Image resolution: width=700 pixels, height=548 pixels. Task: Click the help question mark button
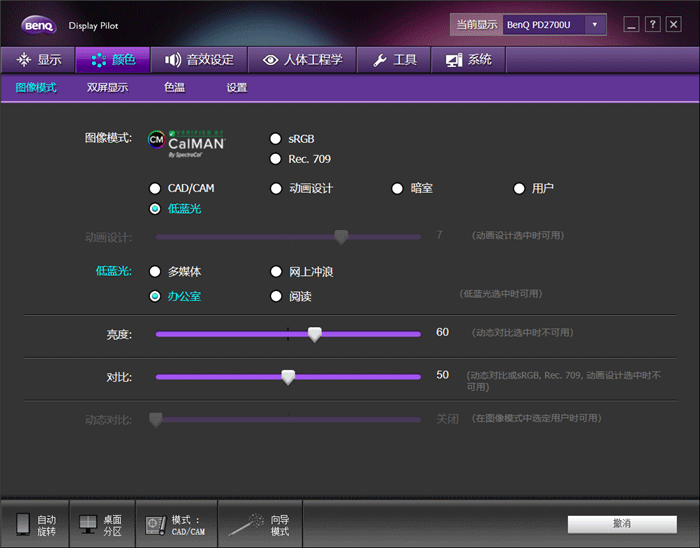coord(652,24)
